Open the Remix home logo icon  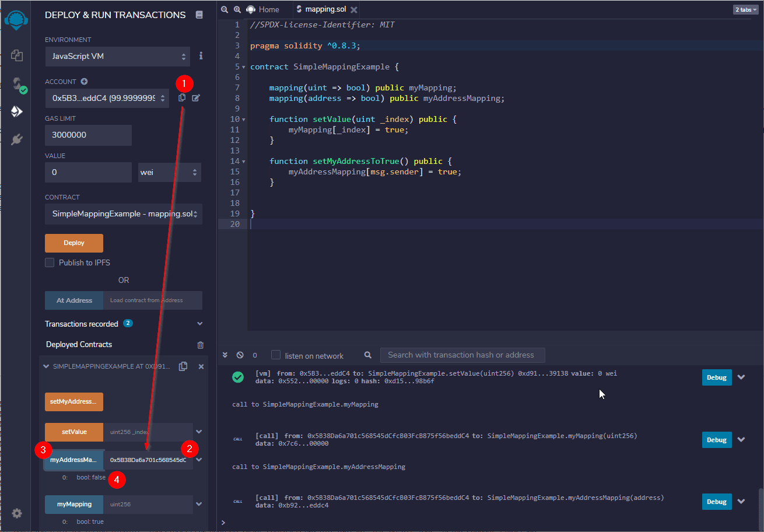click(16, 20)
